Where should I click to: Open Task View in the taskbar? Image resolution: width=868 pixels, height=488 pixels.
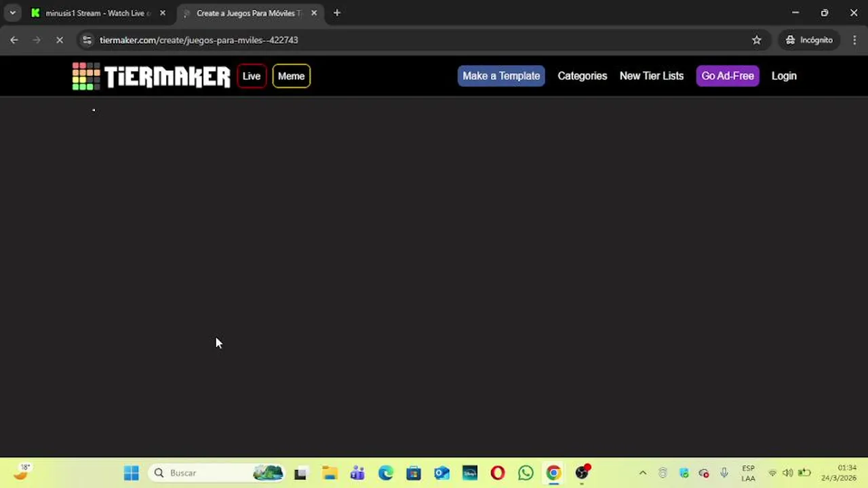click(x=300, y=473)
